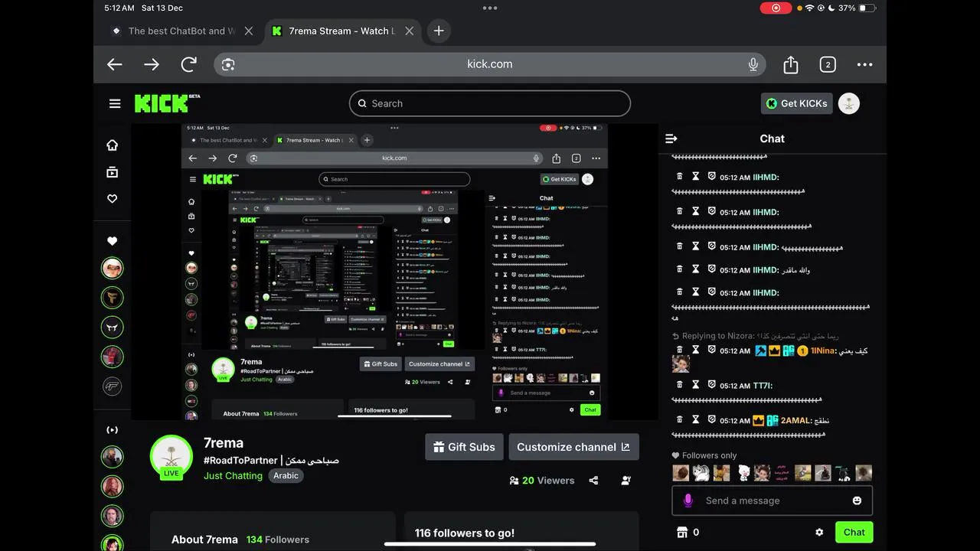This screenshot has width=980, height=551.
Task: Open the first followed channel avatar below heart
Action: point(112,268)
